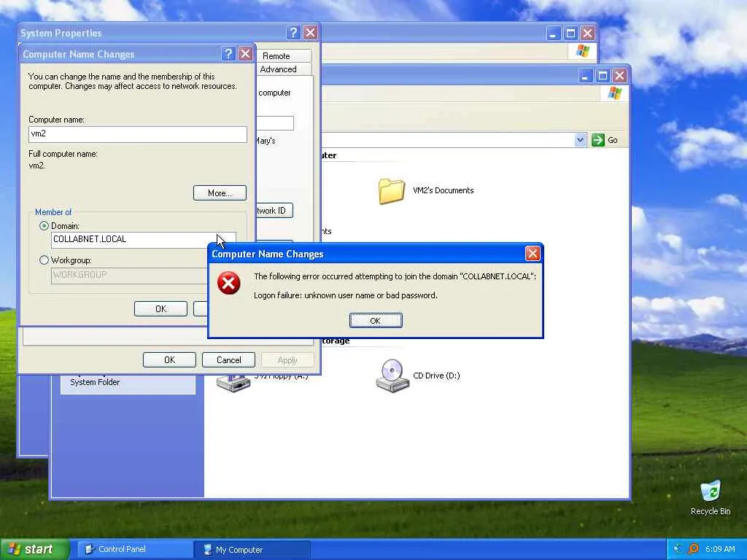The image size is (747, 560).
Task: Select the Domain radio button
Action: coord(44,226)
